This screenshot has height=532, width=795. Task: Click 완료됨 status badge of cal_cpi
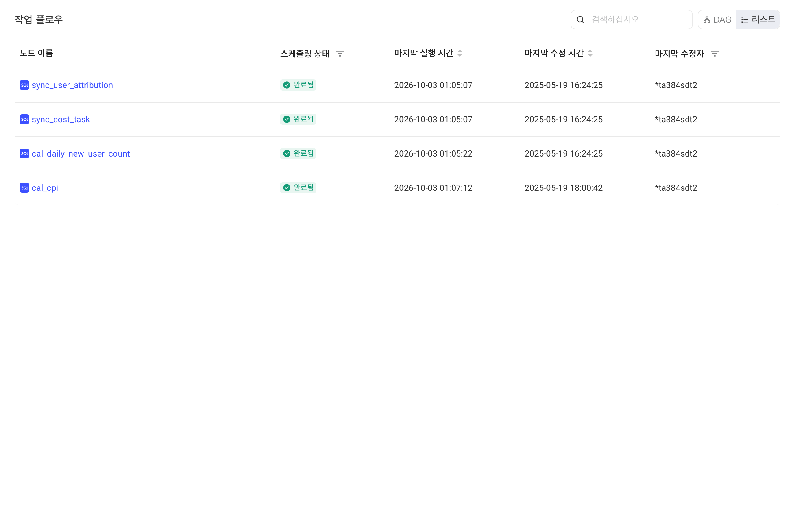[x=298, y=188]
